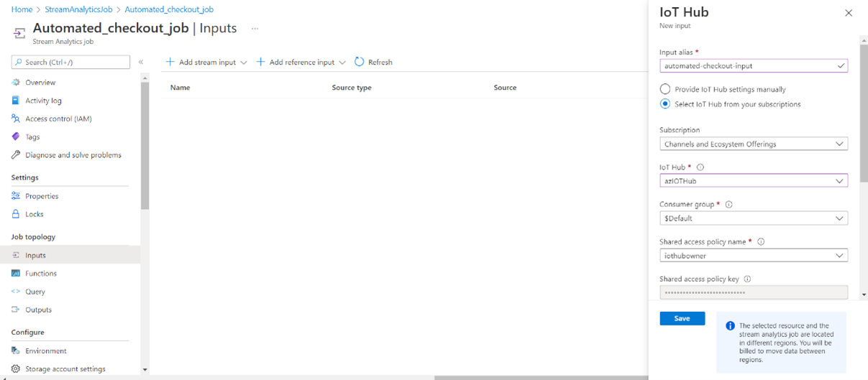Viewport: 868px width, 380px height.
Task: Click the Storage account settings gear icon
Action: pyautogui.click(x=16, y=369)
